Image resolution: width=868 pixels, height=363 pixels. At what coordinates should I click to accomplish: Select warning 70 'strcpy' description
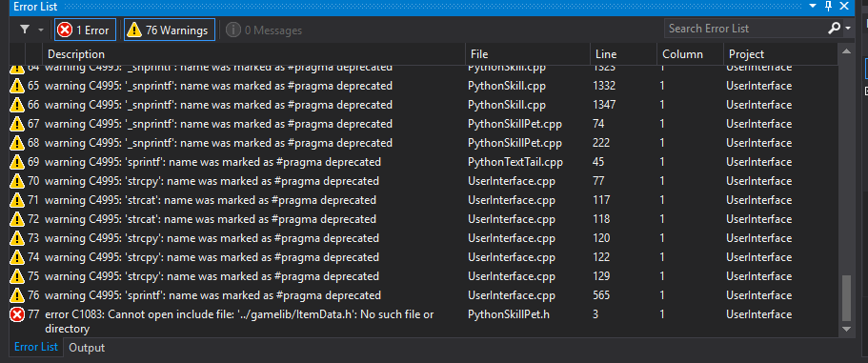[212, 181]
